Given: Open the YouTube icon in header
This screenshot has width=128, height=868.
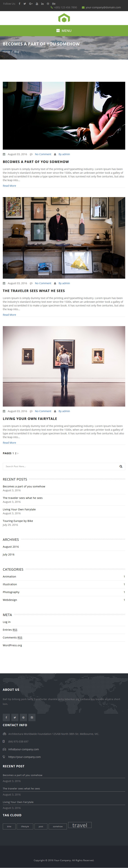Looking at the screenshot, I should (x=37, y=4).
